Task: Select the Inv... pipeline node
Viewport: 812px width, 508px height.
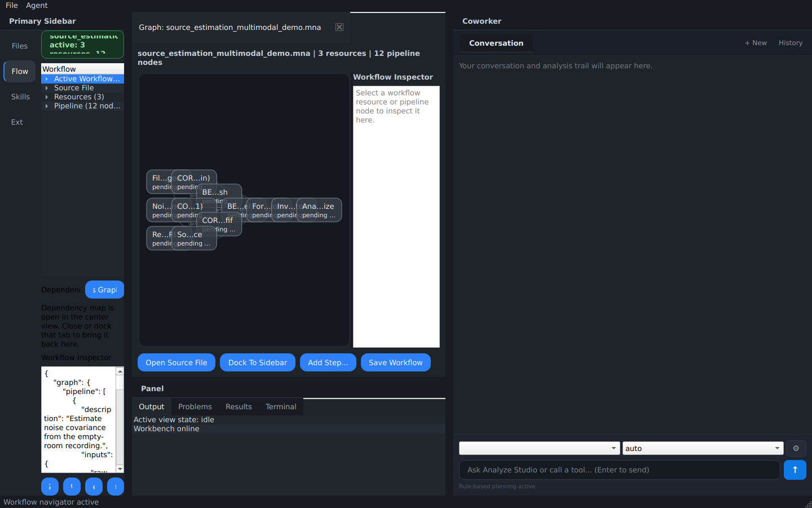Action: (x=284, y=210)
